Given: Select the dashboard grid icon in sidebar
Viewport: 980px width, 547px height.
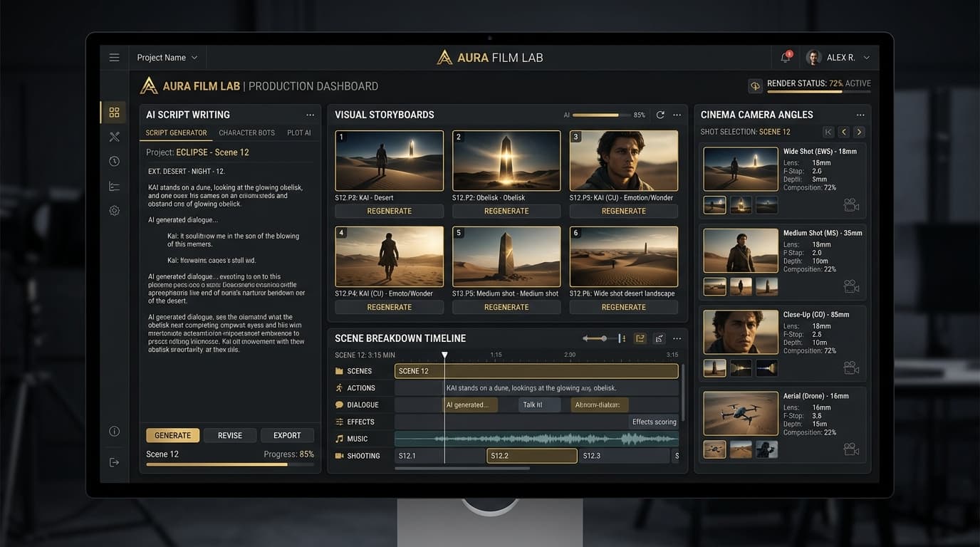Looking at the screenshot, I should click(114, 113).
